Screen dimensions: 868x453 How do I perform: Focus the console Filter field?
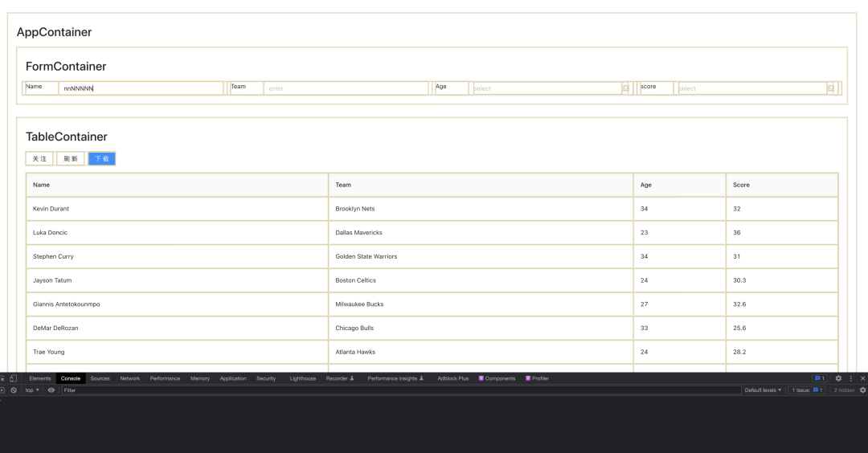click(401, 390)
